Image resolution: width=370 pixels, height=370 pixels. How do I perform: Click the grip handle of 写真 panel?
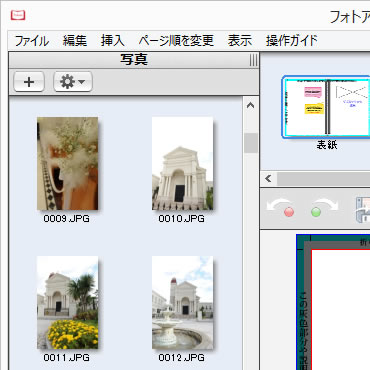point(253,60)
